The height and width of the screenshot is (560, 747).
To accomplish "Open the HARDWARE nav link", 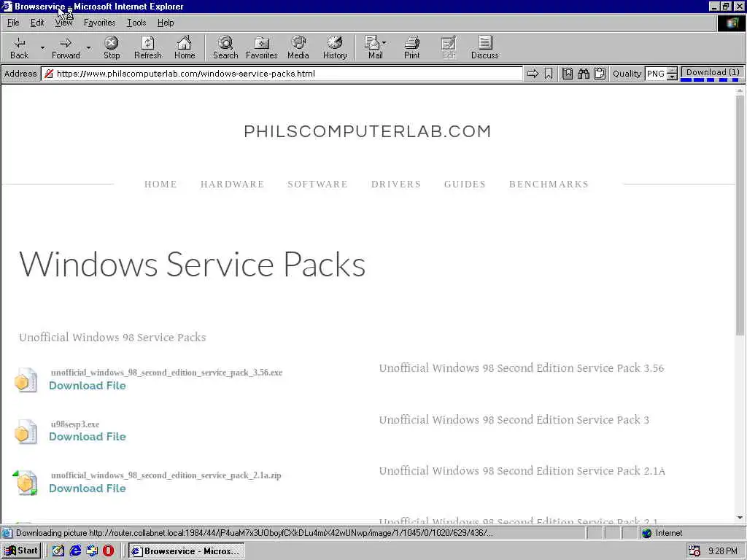I will tap(232, 184).
